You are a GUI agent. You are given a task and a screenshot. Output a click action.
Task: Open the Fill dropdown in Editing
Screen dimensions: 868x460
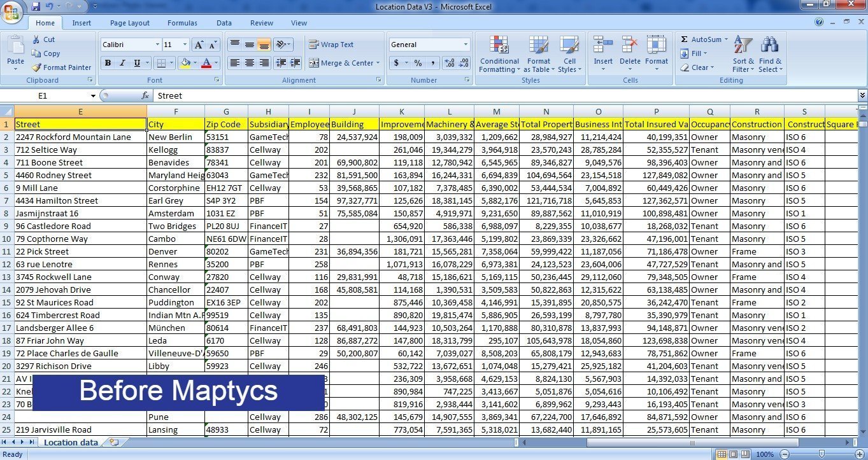tap(694, 53)
